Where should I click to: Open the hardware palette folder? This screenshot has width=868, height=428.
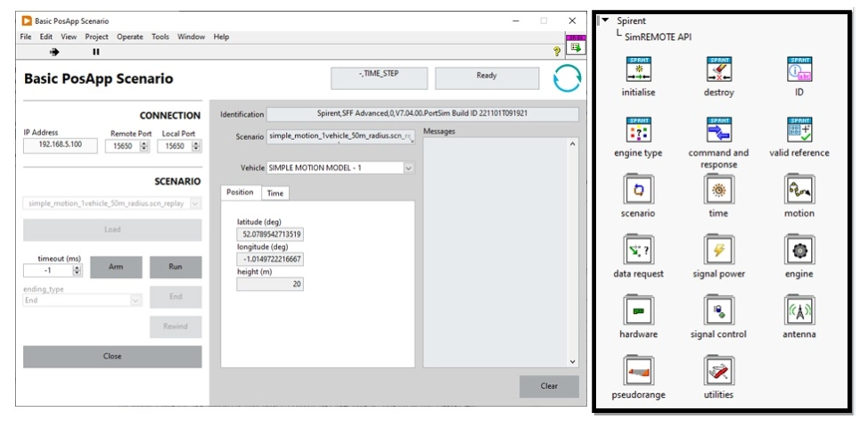pyautogui.click(x=638, y=310)
